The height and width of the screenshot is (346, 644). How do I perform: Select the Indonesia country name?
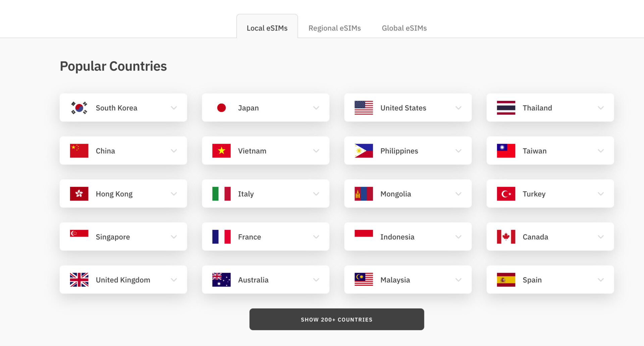point(397,237)
